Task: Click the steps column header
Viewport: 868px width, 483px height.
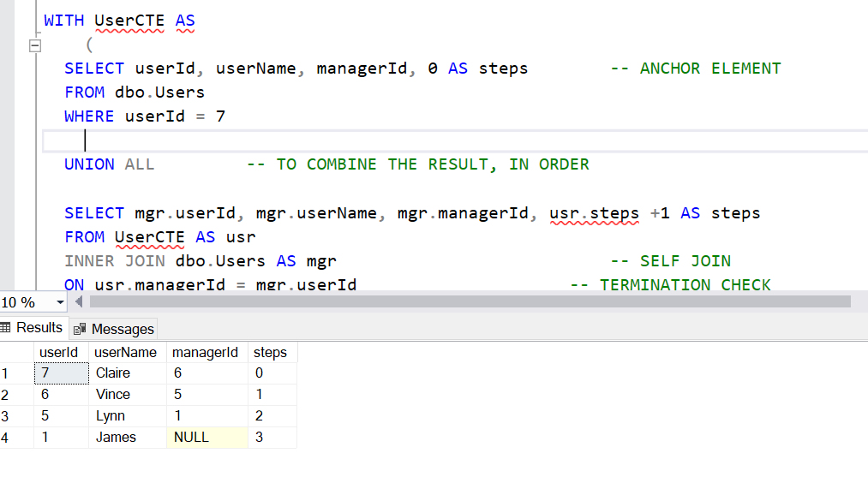Action: tap(270, 352)
